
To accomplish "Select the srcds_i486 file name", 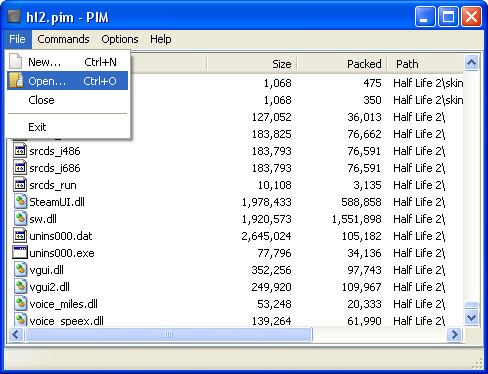I will 55,151.
